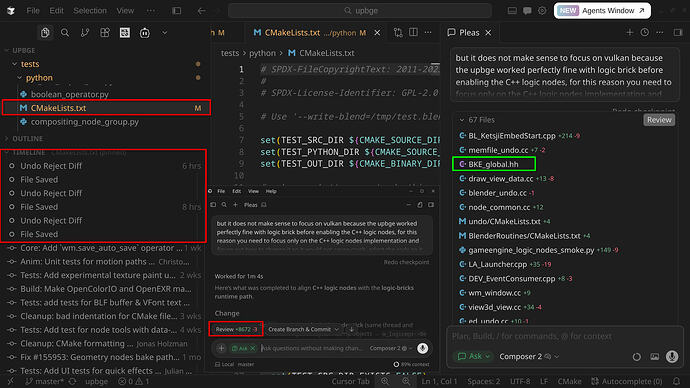Toggle the primary sidebar layout icon
The width and height of the screenshot is (690, 388).
[176, 11]
